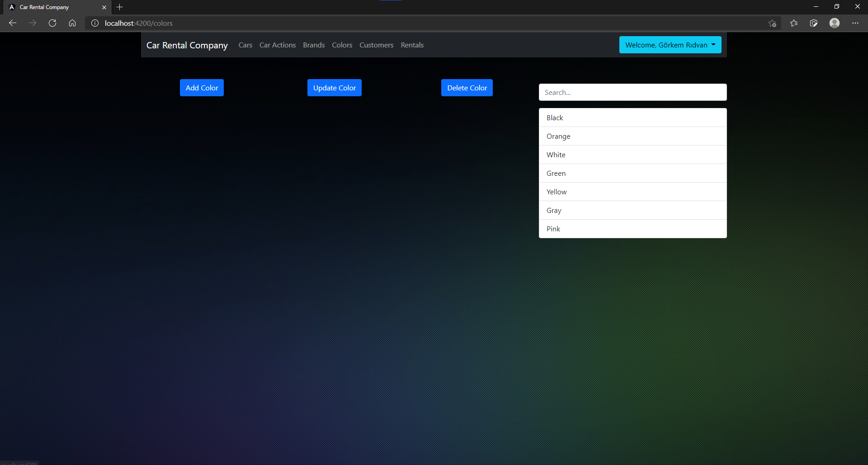Select Orange in the color list
The height and width of the screenshot is (465, 868).
[x=633, y=136]
